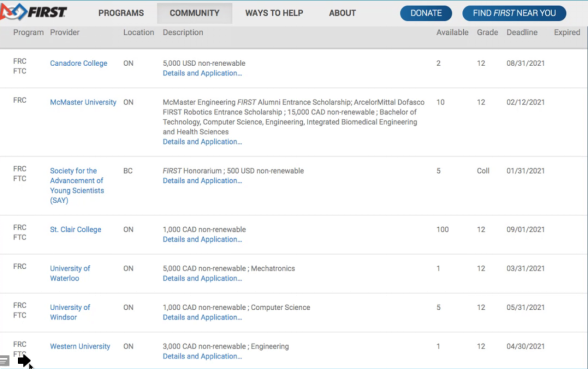The image size is (588, 369).
Task: Click the DONATE button
Action: click(x=426, y=13)
